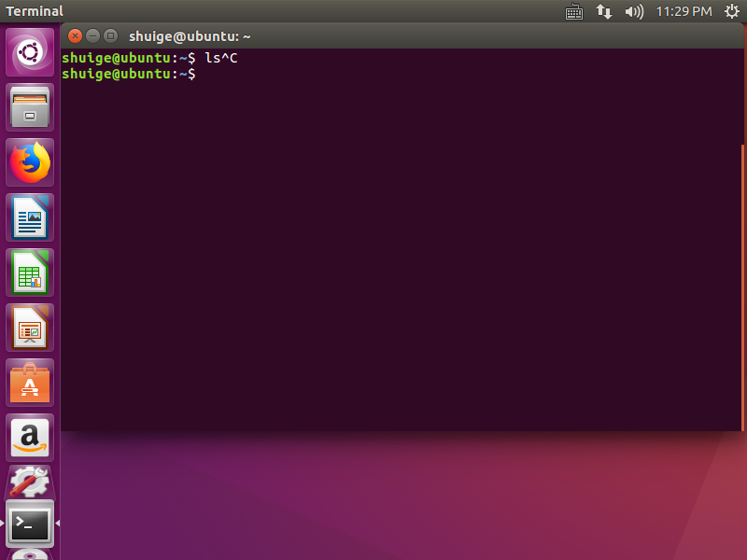The width and height of the screenshot is (747, 560).
Task: Open the sound volume indicator
Action: pos(634,11)
